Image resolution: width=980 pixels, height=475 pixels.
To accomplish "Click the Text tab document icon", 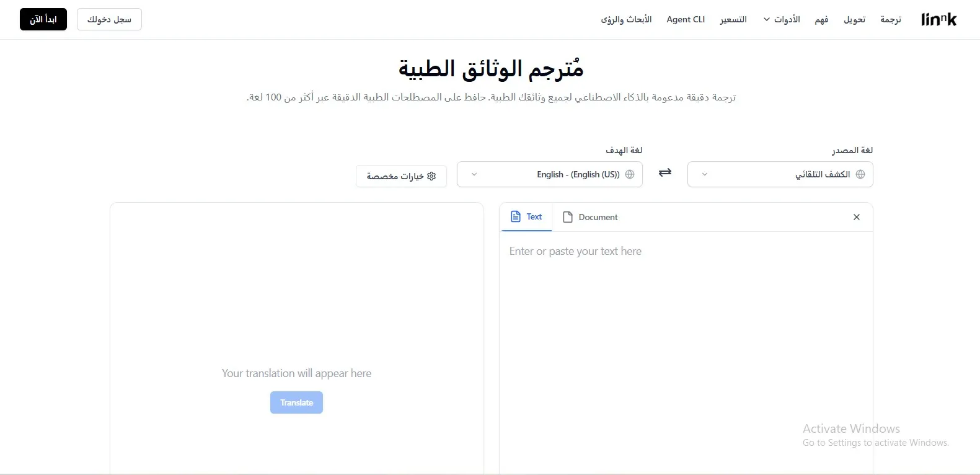I will tap(516, 216).
